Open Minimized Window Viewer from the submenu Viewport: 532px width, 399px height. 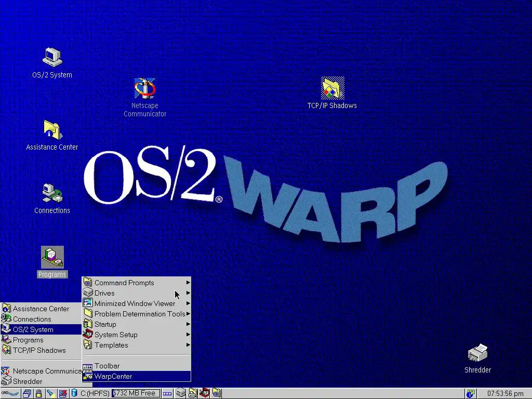point(137,303)
